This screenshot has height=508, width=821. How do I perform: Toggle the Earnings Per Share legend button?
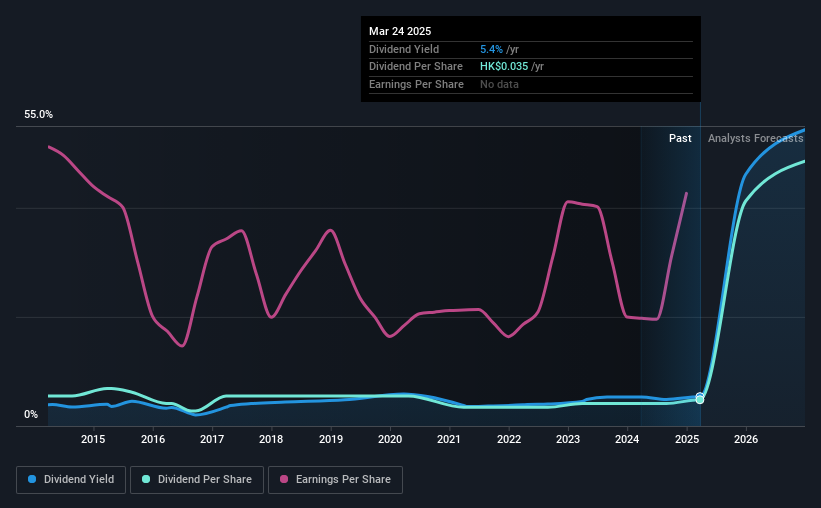pos(335,480)
